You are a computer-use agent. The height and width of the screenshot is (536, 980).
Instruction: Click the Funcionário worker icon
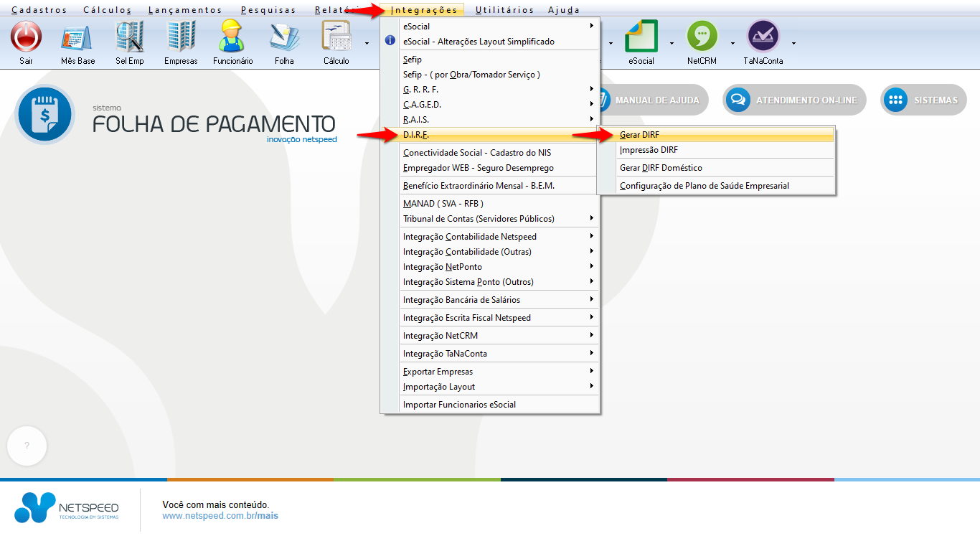(232, 37)
